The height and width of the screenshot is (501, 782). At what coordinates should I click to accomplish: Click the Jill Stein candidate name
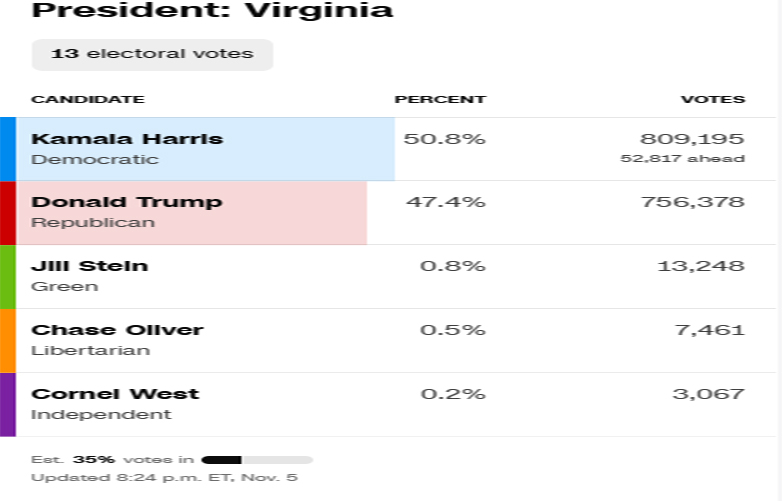[90, 266]
